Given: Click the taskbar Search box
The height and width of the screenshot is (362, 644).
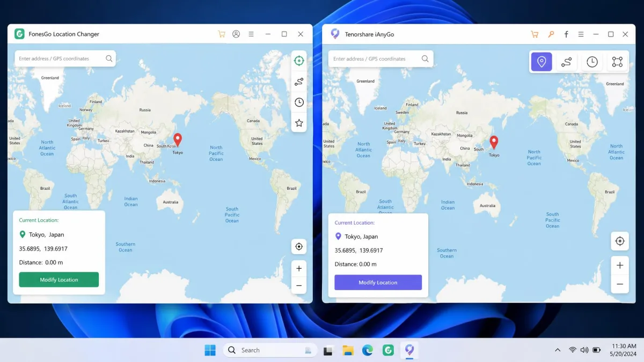Looking at the screenshot, I should tap(270, 350).
